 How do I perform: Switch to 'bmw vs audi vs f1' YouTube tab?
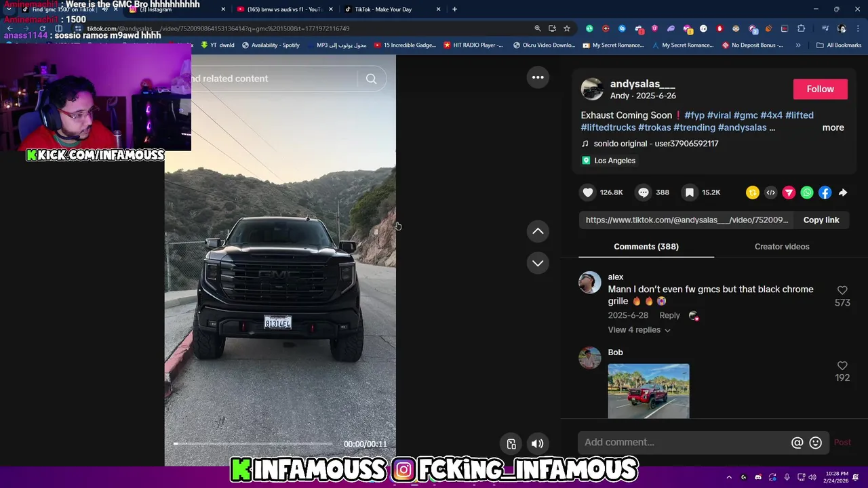[285, 9]
